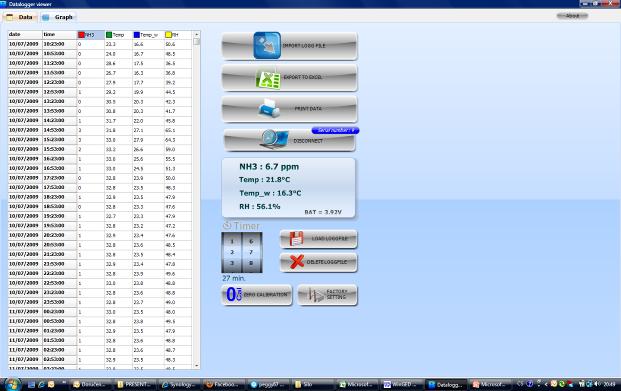Click the Import Logs File icon

(x=267, y=46)
